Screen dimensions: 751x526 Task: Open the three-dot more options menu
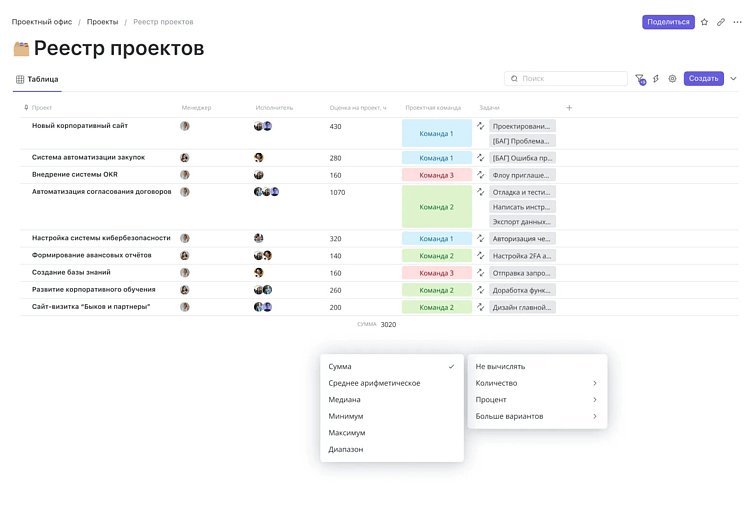coord(737,22)
